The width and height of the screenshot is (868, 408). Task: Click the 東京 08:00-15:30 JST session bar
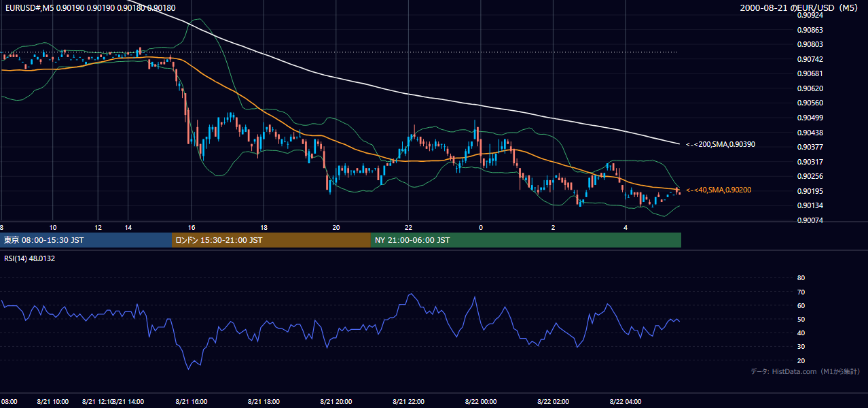86,240
